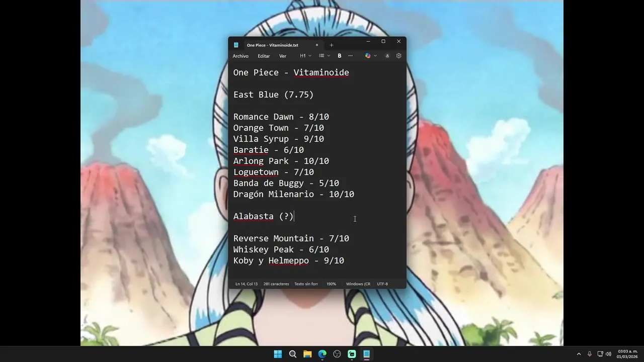This screenshot has height=362, width=644.
Task: Click the 281 caracteres status entry
Action: (x=276, y=284)
